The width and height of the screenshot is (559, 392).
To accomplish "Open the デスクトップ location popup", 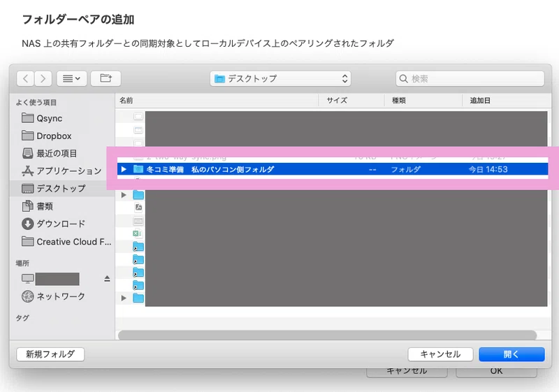I will point(280,79).
